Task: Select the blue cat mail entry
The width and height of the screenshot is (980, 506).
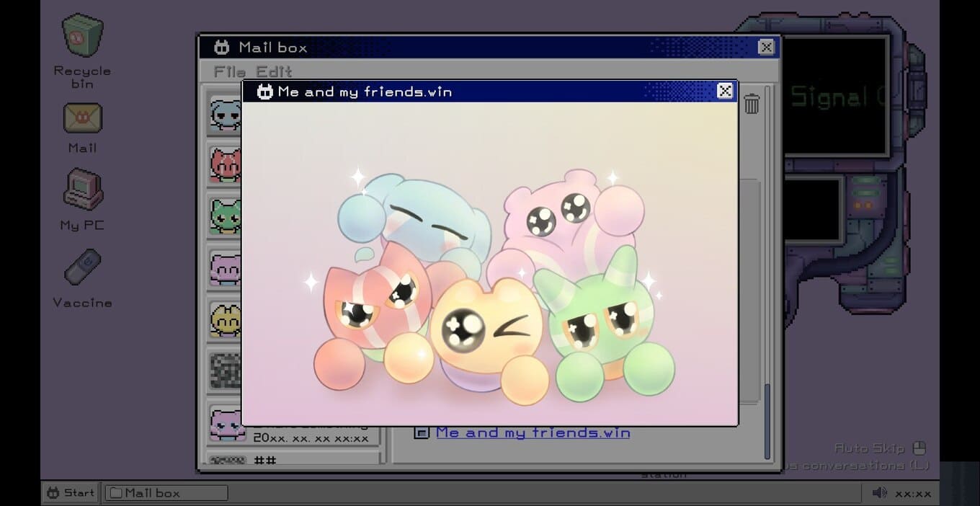Action: point(225,115)
